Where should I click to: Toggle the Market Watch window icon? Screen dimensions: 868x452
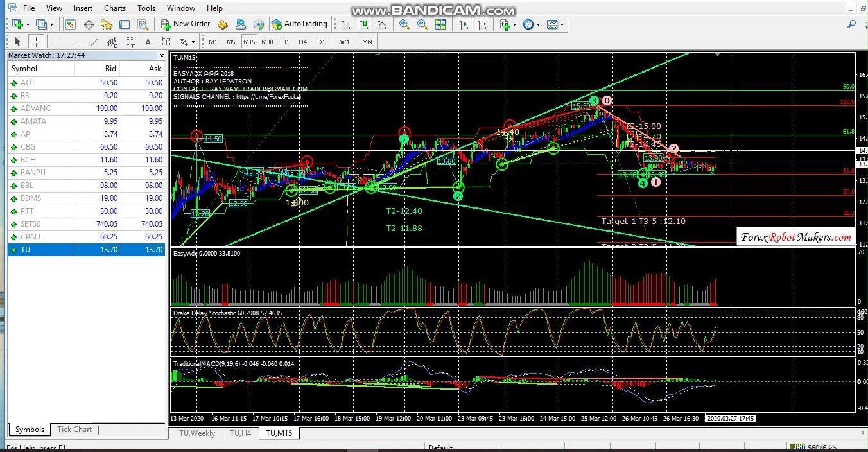click(70, 24)
